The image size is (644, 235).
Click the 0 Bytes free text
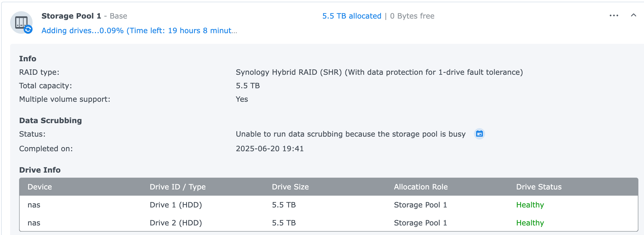coord(412,16)
